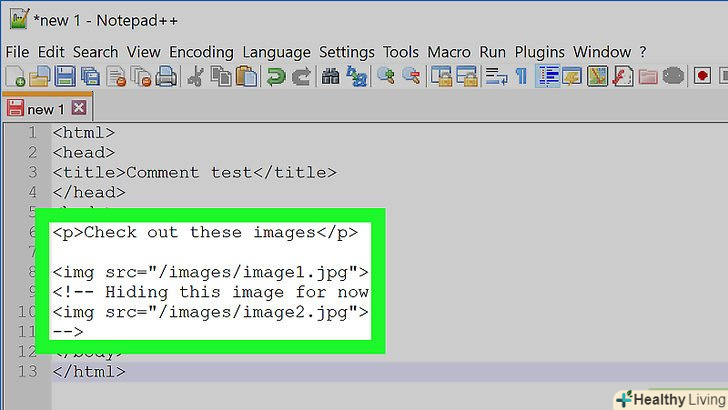Viewport: 728px width, 410px height.
Task: Click the Close All documents icon
Action: [x=141, y=76]
